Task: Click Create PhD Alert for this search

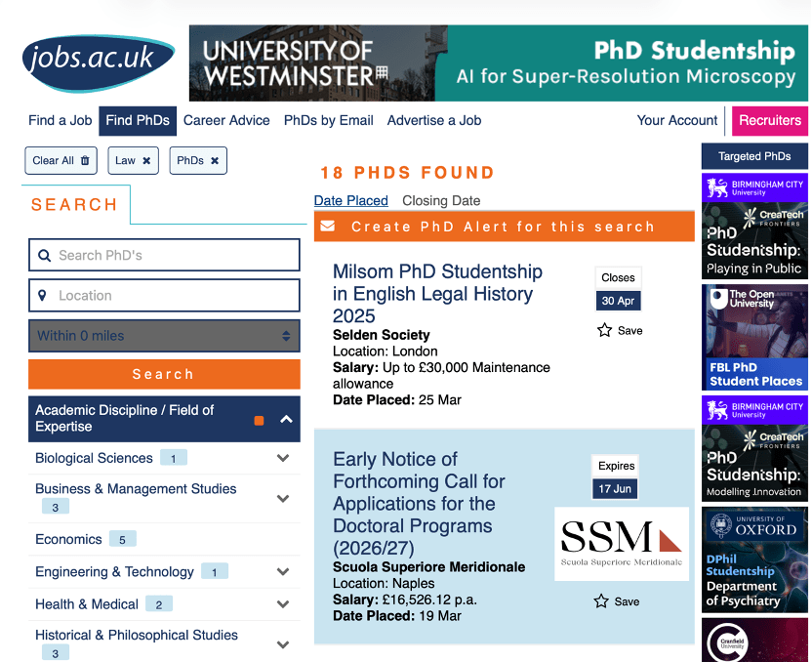Action: tap(505, 227)
